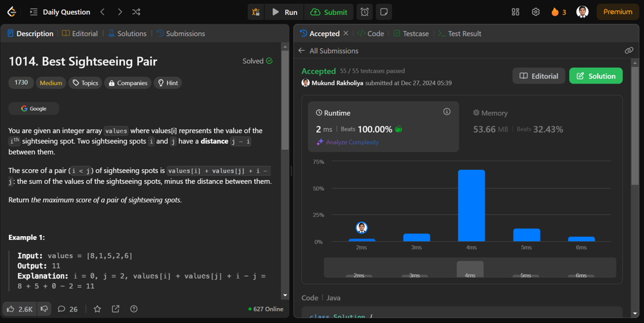Select the Accepted tab

coord(320,33)
